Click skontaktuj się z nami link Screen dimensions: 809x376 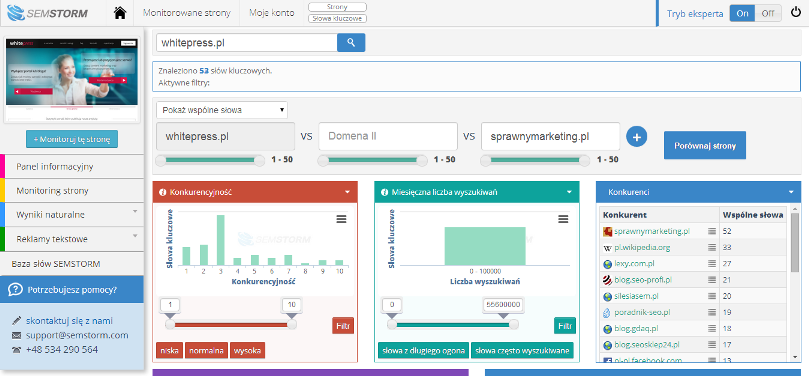tap(69, 321)
